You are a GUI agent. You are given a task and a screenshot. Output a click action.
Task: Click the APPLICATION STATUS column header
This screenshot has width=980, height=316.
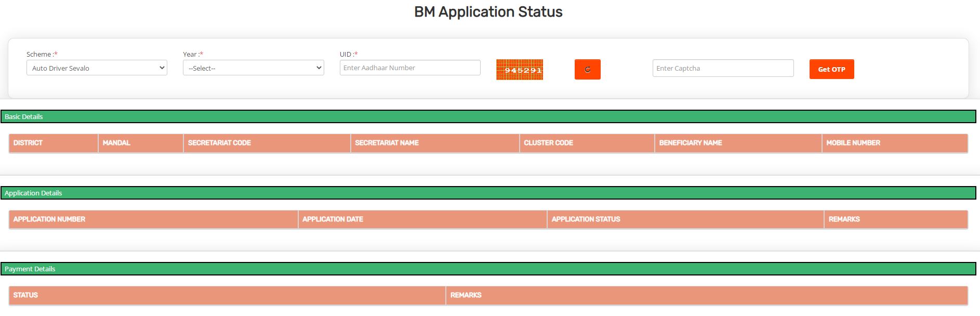[x=586, y=219]
